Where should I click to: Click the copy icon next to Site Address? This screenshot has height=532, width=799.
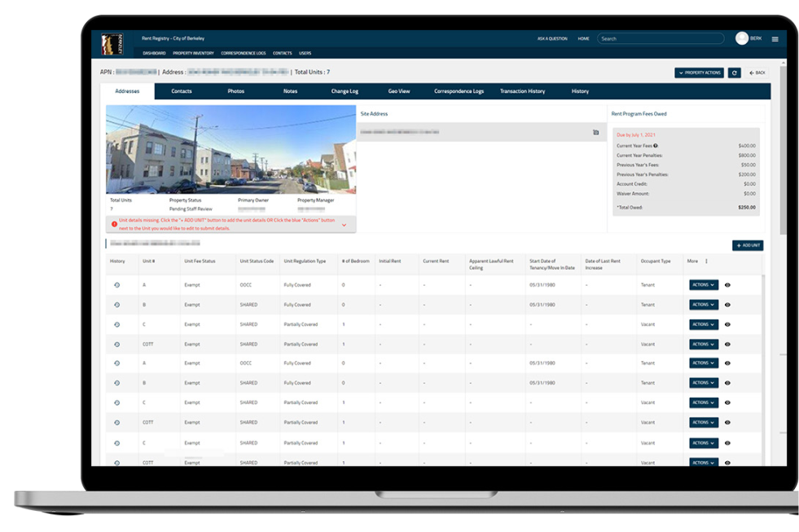tap(595, 132)
